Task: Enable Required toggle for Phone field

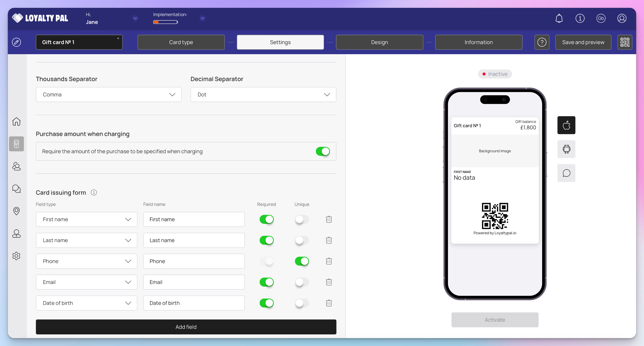Action: pos(266,261)
